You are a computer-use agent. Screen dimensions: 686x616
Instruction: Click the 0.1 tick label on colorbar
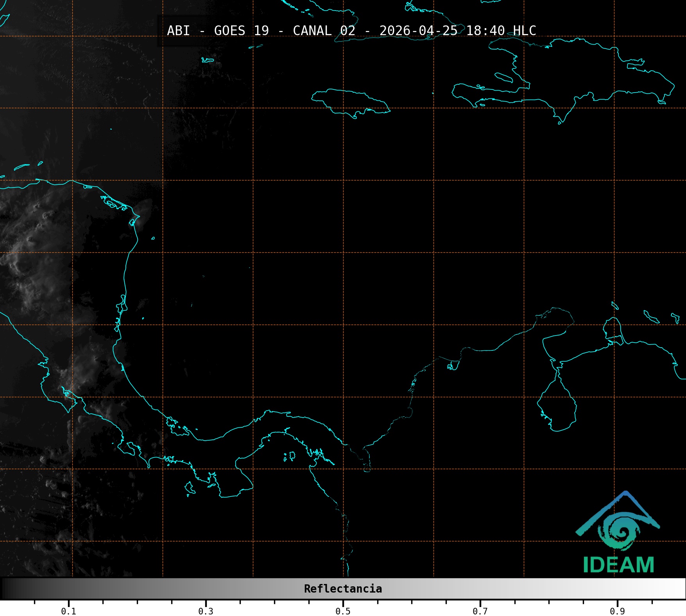tap(68, 611)
